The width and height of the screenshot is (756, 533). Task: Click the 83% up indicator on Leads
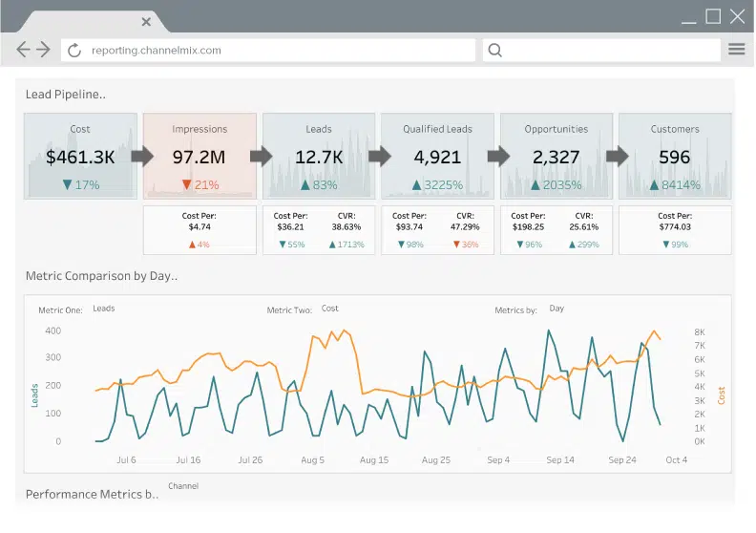[319, 184]
